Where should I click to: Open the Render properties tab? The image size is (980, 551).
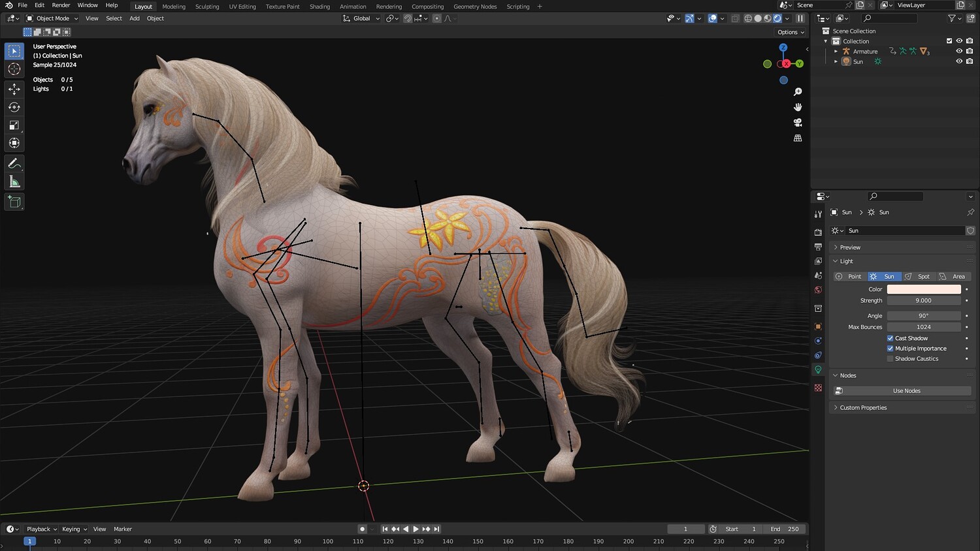coord(818,232)
